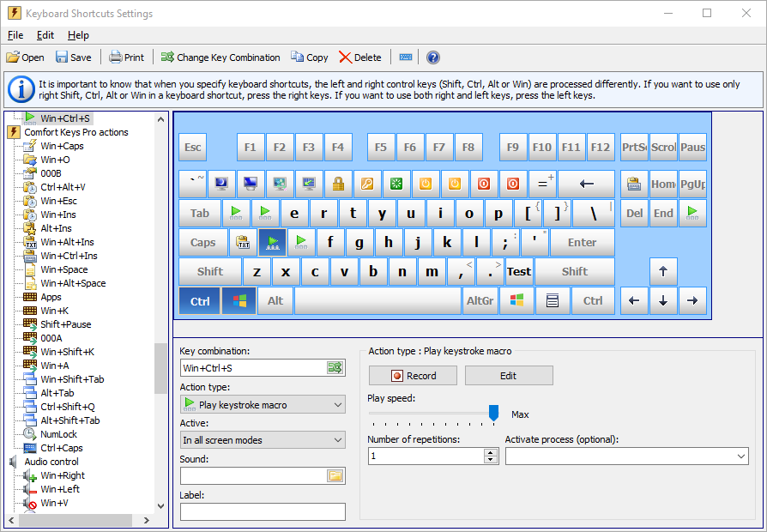This screenshot has width=767, height=532.
Task: Click the Play speed slider handle
Action: (x=493, y=414)
